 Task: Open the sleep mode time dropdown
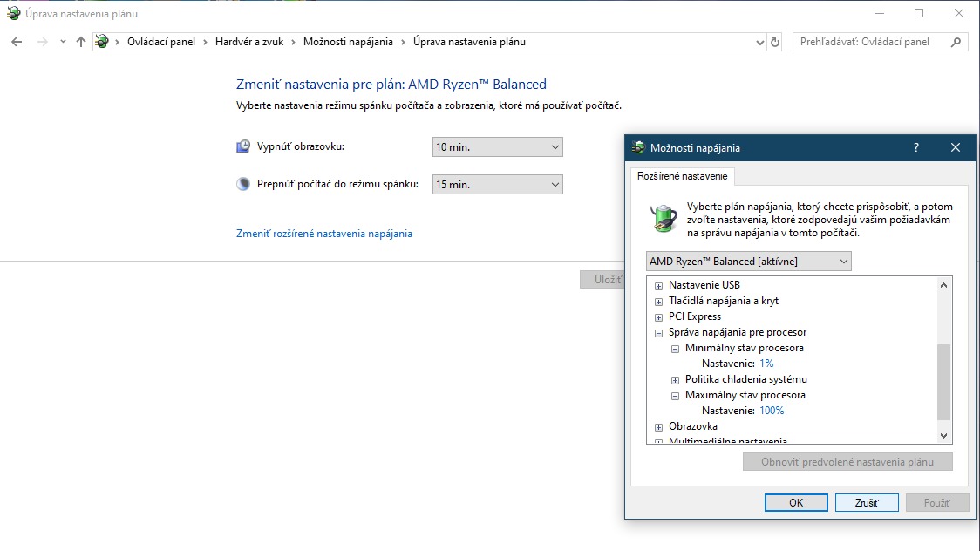click(x=497, y=185)
